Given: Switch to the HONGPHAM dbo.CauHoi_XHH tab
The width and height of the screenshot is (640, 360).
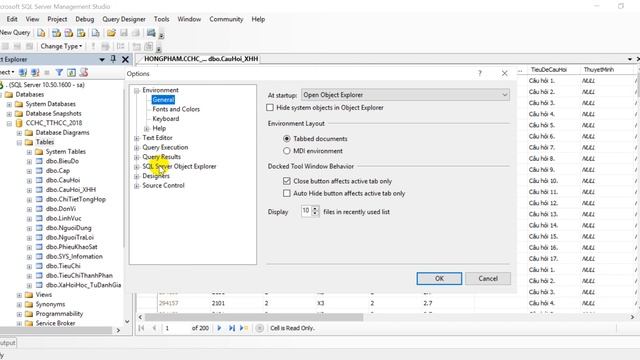Looking at the screenshot, I should coord(201,59).
